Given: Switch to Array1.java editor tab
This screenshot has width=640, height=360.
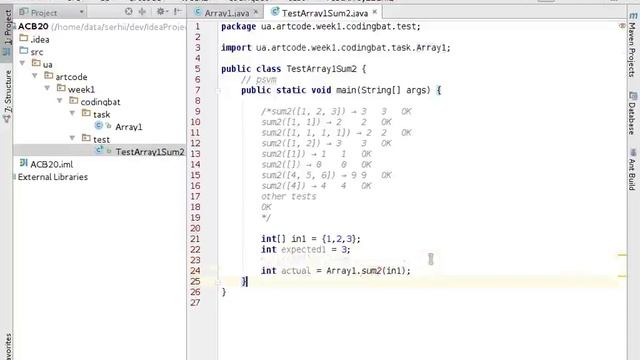Looking at the screenshot, I should pos(227,13).
